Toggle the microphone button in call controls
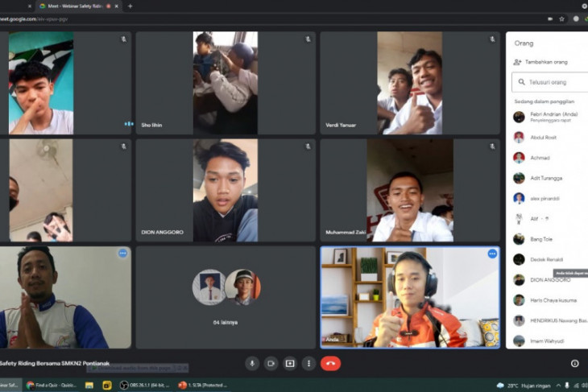Image resolution: width=588 pixels, height=392 pixels. [x=252, y=363]
